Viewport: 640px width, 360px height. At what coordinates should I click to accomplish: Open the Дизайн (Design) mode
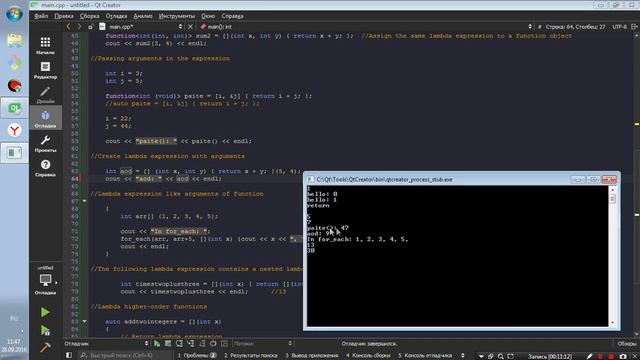coord(45,94)
